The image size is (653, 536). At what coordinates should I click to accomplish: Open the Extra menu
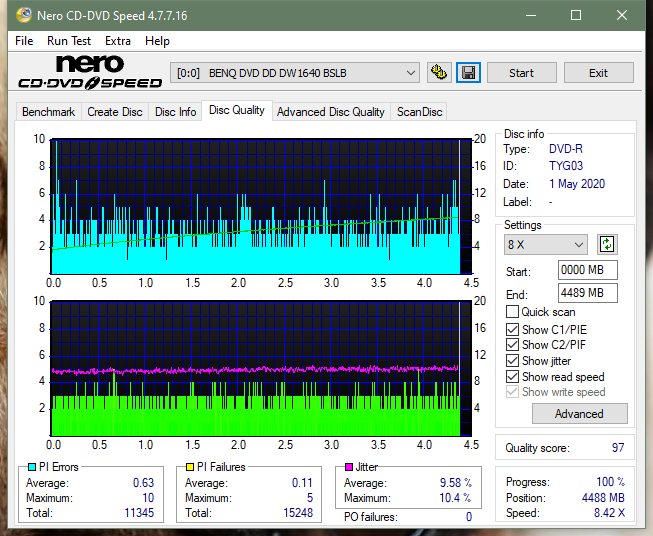coord(118,41)
